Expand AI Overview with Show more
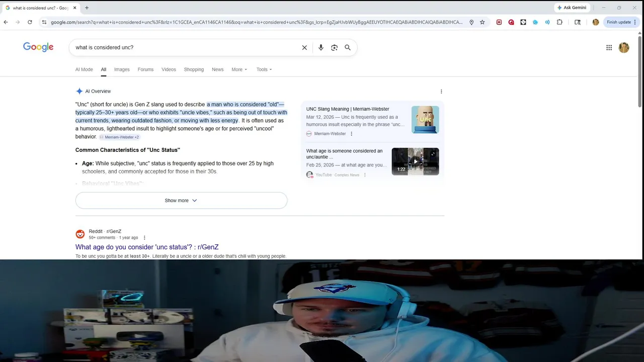The height and width of the screenshot is (362, 644). click(181, 201)
